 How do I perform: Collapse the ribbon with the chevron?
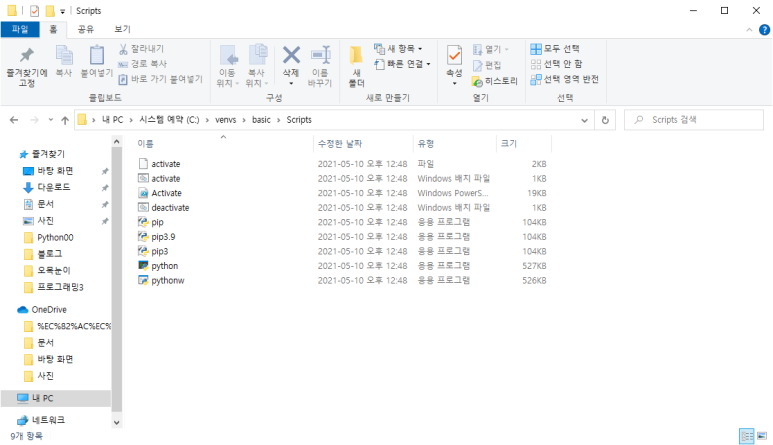[x=749, y=30]
